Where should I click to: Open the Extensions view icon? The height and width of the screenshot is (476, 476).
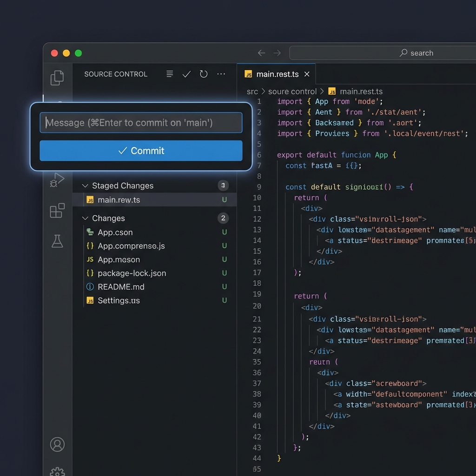point(57,211)
